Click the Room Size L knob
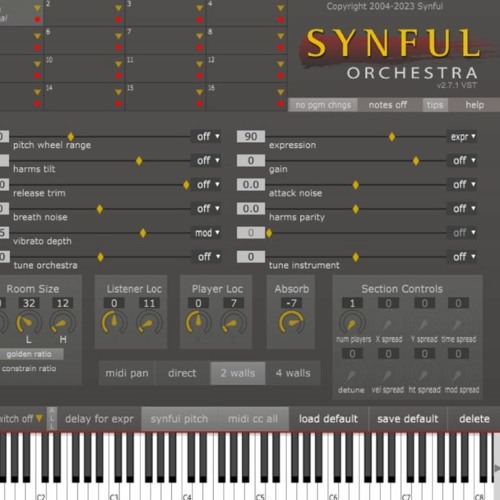The image size is (500, 500). (29, 322)
